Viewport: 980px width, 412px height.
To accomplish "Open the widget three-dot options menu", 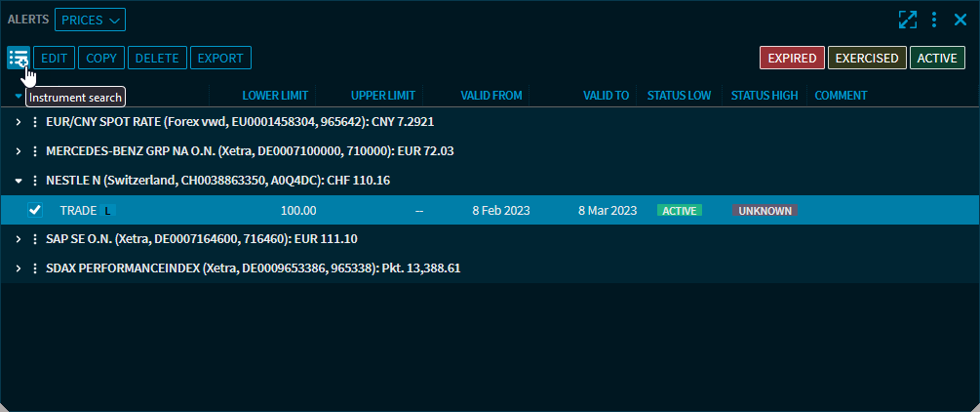I will point(934,20).
